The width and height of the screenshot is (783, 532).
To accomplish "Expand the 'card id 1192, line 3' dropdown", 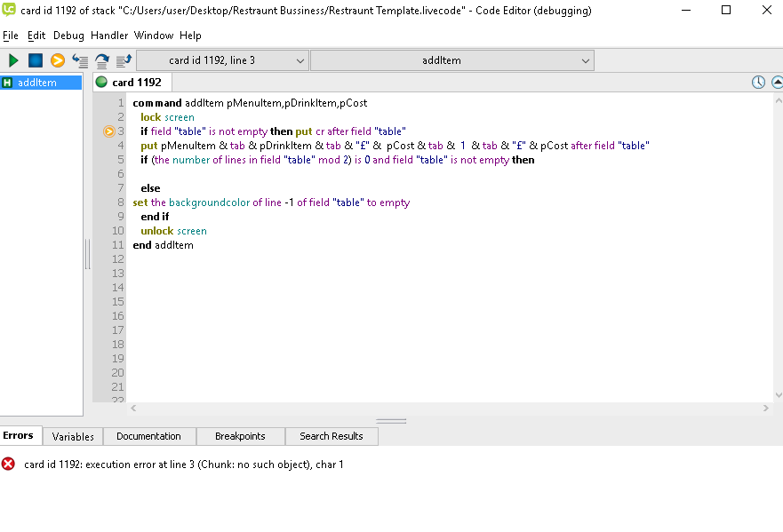I will (222, 60).
